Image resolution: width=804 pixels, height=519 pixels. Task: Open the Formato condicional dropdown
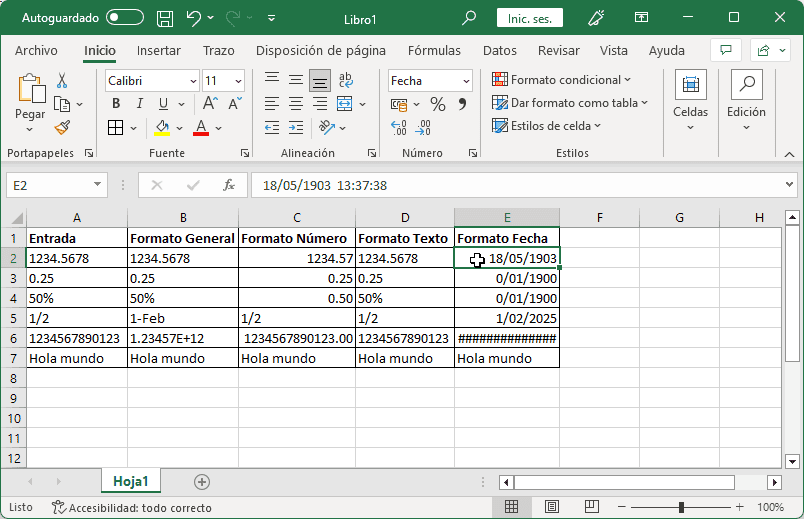pyautogui.click(x=562, y=80)
